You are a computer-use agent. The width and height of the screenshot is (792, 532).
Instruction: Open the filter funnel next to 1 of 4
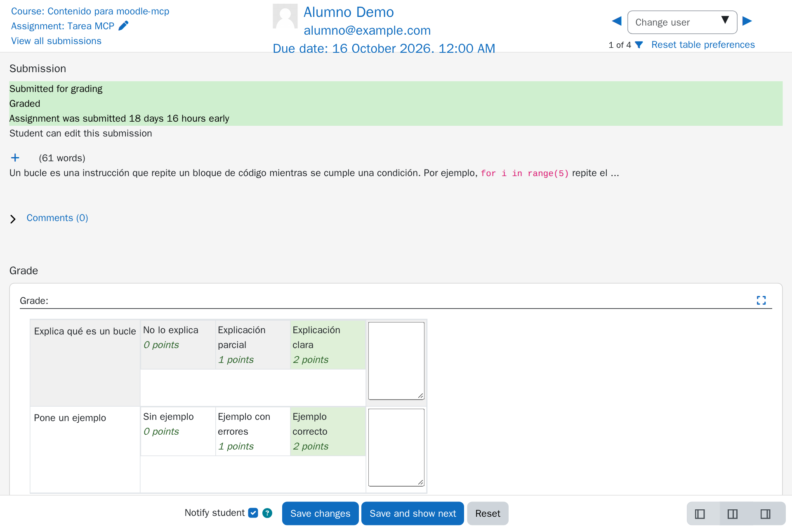tap(639, 45)
